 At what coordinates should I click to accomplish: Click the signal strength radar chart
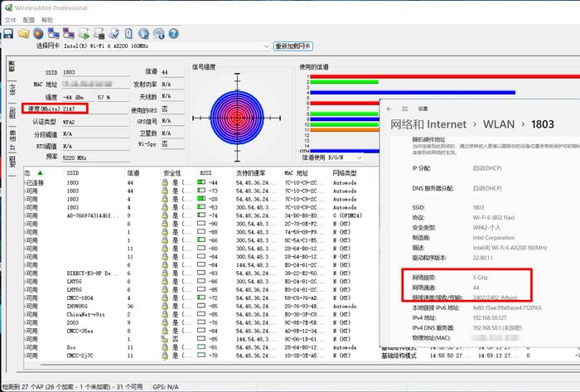tap(237, 118)
